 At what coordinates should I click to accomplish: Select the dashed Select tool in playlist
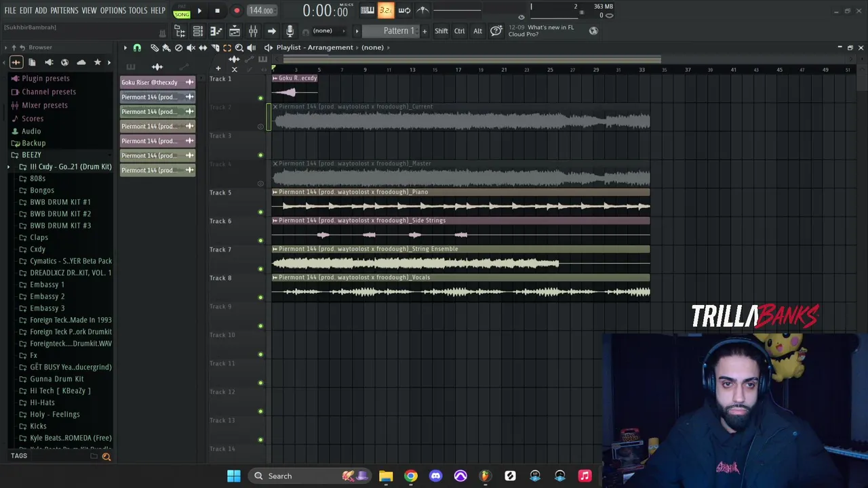[226, 47]
